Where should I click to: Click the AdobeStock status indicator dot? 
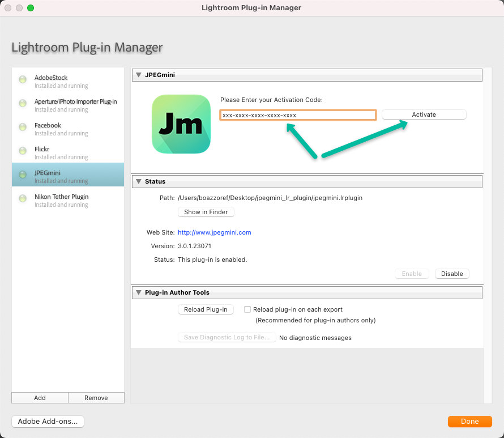coord(23,79)
